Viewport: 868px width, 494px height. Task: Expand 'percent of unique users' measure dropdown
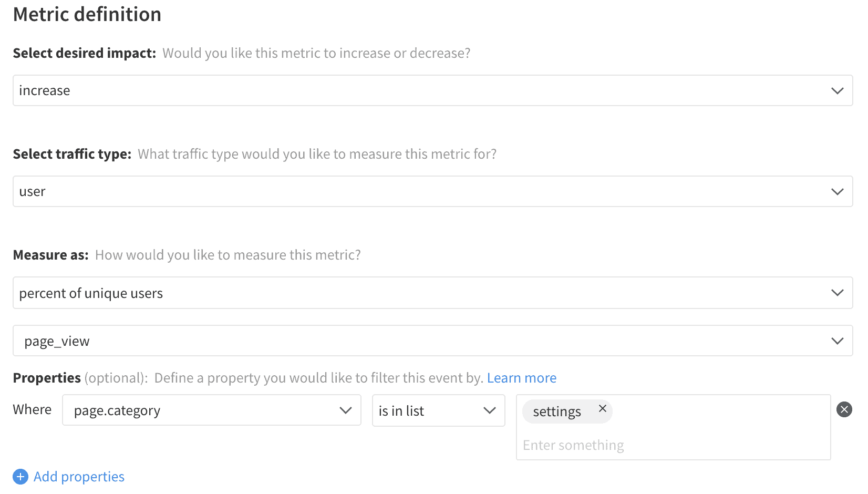(433, 293)
